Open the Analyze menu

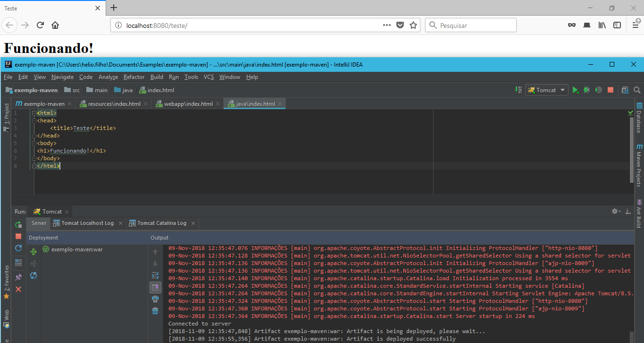point(108,77)
